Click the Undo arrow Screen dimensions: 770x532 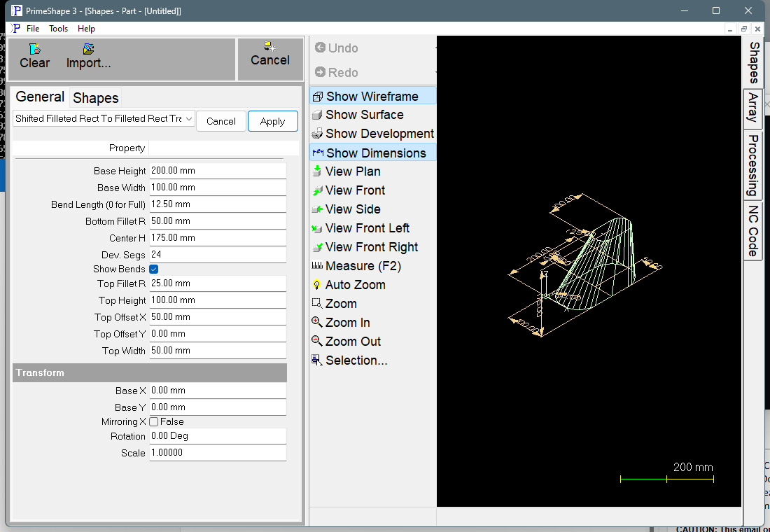click(x=320, y=48)
